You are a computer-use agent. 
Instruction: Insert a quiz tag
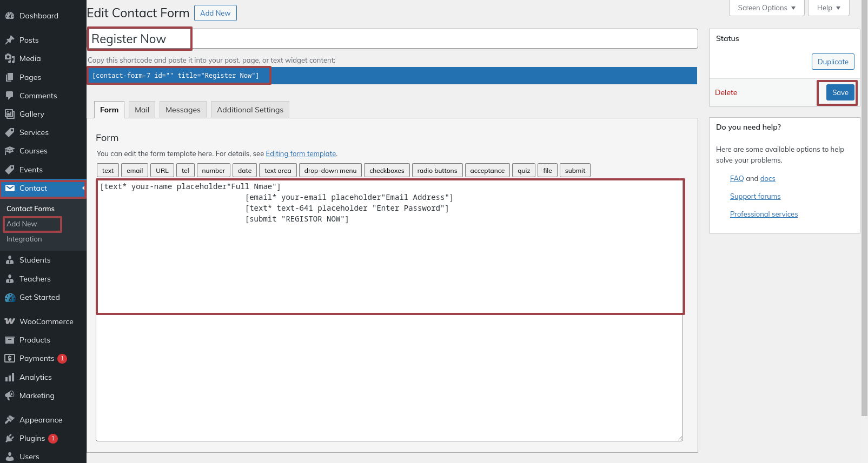pyautogui.click(x=524, y=170)
